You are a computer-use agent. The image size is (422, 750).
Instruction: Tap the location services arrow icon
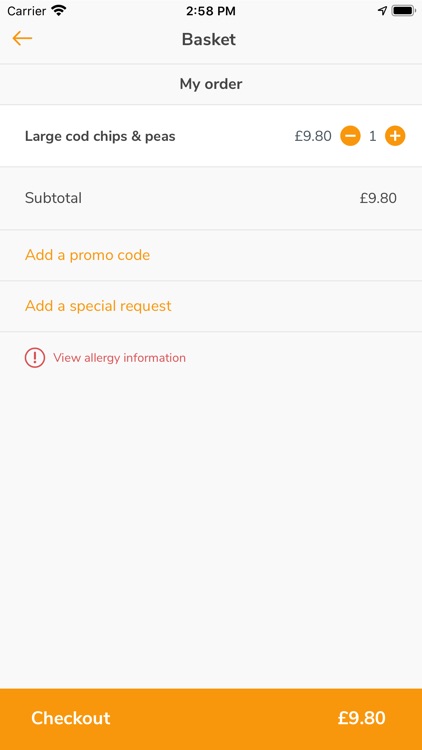[382, 11]
